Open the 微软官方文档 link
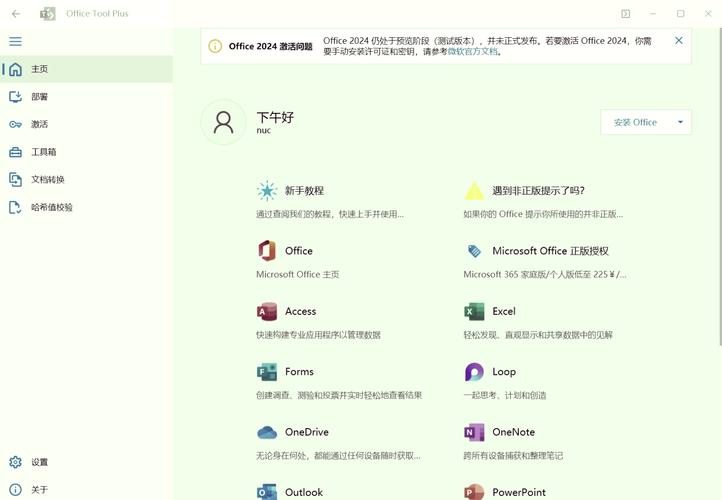Screen dimensions: 722x500 [x=473, y=52]
